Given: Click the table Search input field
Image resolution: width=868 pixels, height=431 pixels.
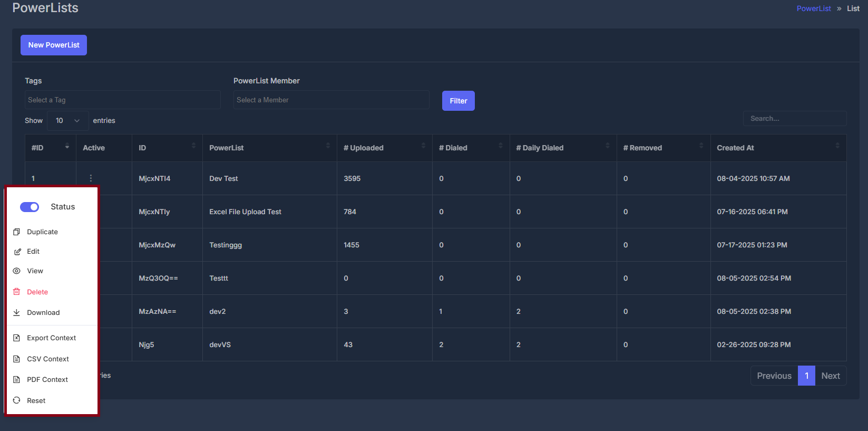Looking at the screenshot, I should [x=795, y=119].
